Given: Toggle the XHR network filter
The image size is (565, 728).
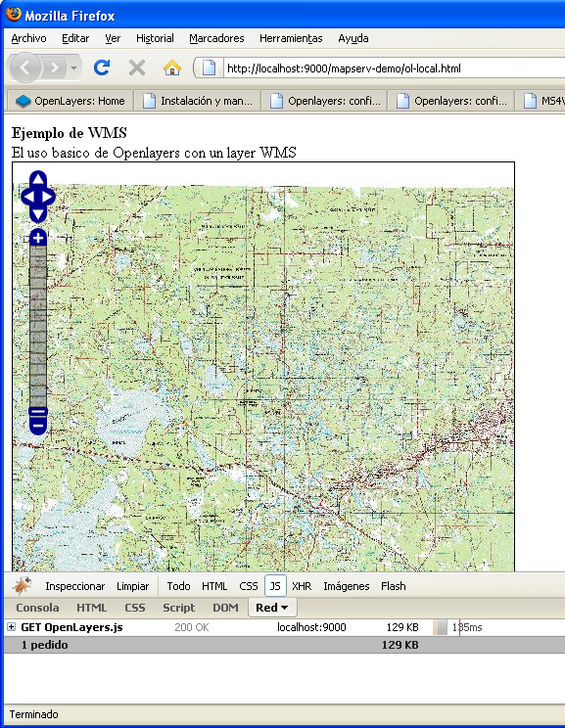Looking at the screenshot, I should tap(302, 586).
